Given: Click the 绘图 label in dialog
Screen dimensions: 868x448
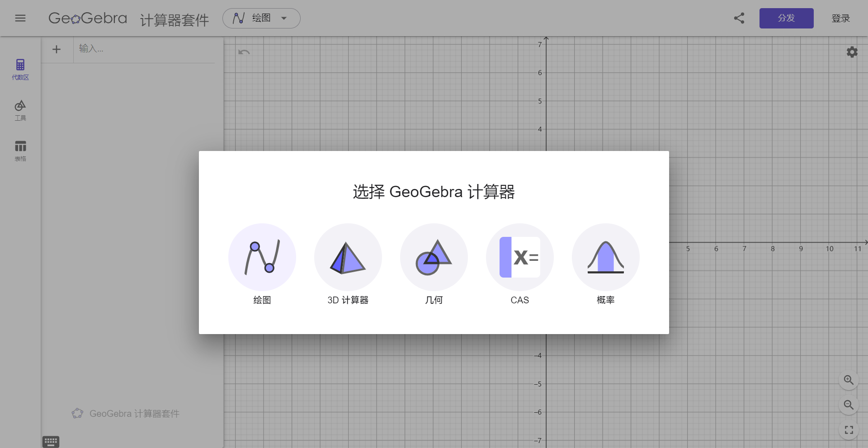Looking at the screenshot, I should [x=262, y=300].
